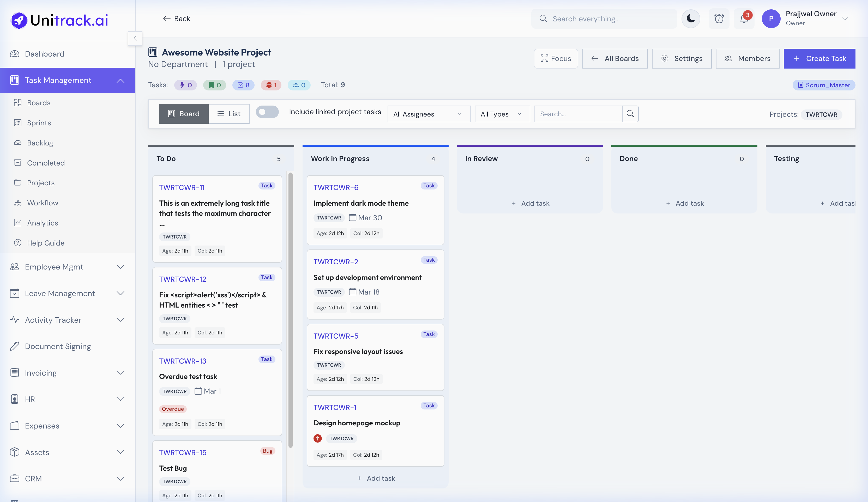This screenshot has width=868, height=502.
Task: Enable Include linked project tasks
Action: point(267,112)
